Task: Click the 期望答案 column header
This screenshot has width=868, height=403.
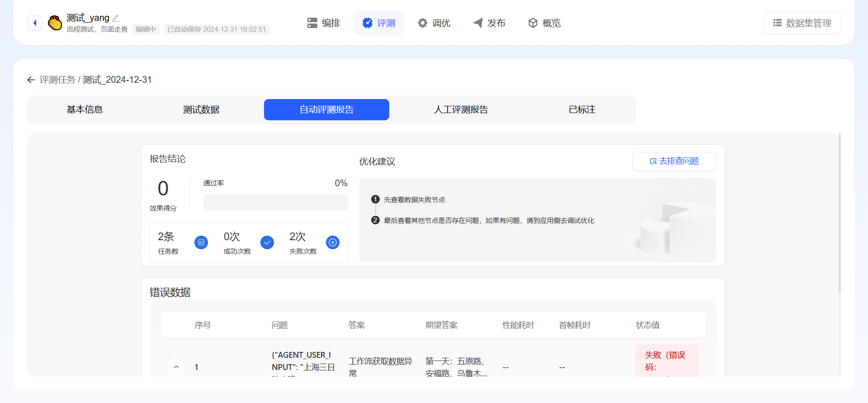Action: pos(441,325)
